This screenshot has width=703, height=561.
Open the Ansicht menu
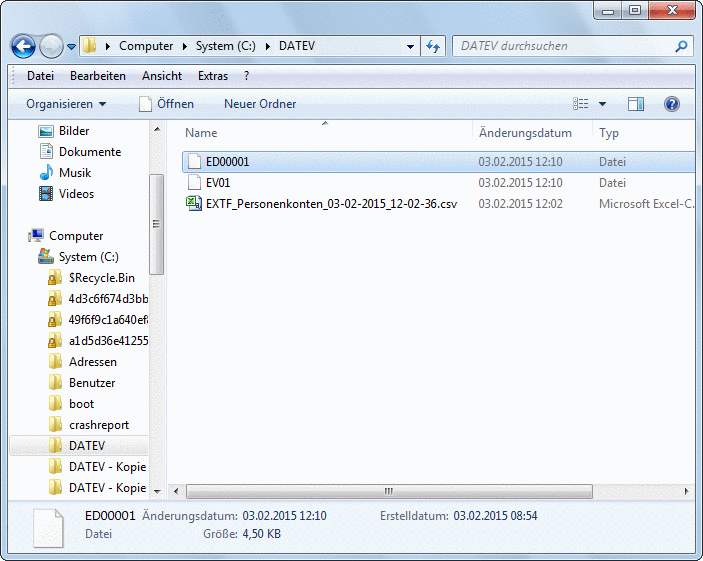[162, 76]
